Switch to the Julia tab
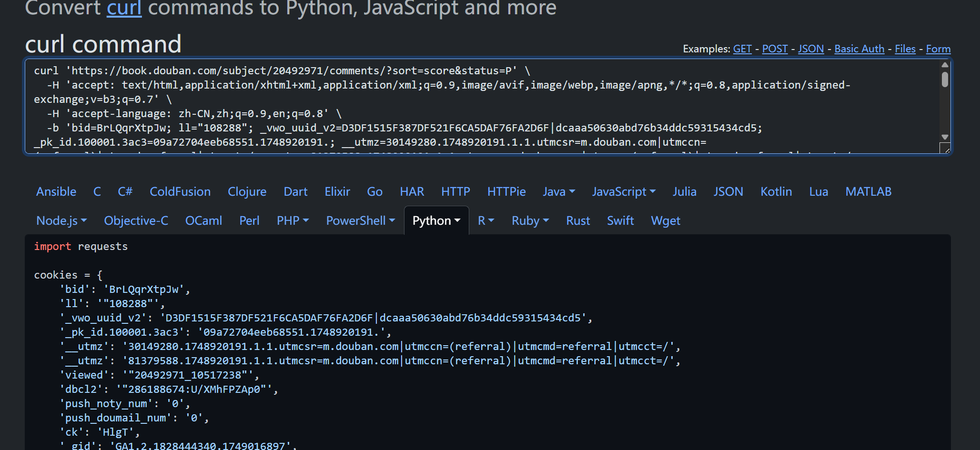Viewport: 980px width, 450px height. [x=685, y=191]
